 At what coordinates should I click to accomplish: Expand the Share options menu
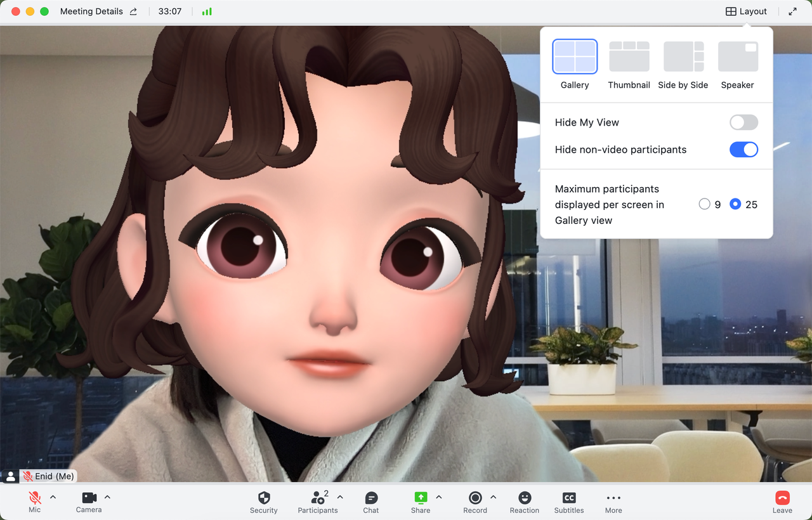coord(437,498)
